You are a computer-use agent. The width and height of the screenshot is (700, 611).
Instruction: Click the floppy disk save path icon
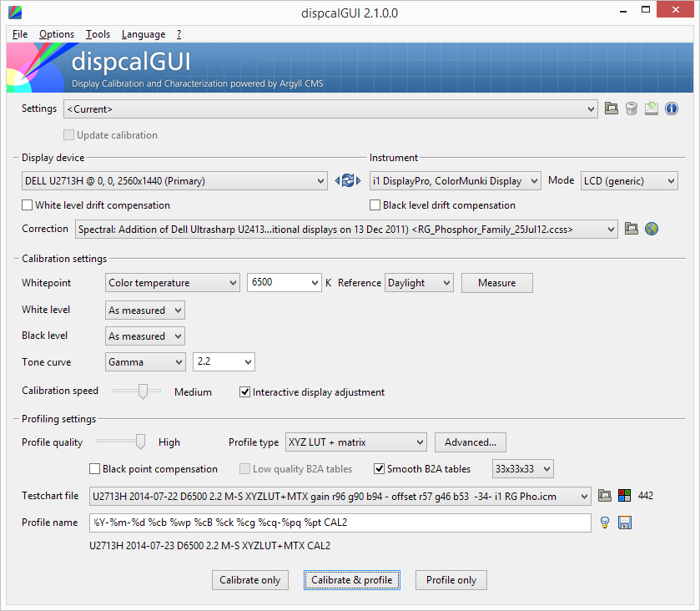pyautogui.click(x=625, y=523)
